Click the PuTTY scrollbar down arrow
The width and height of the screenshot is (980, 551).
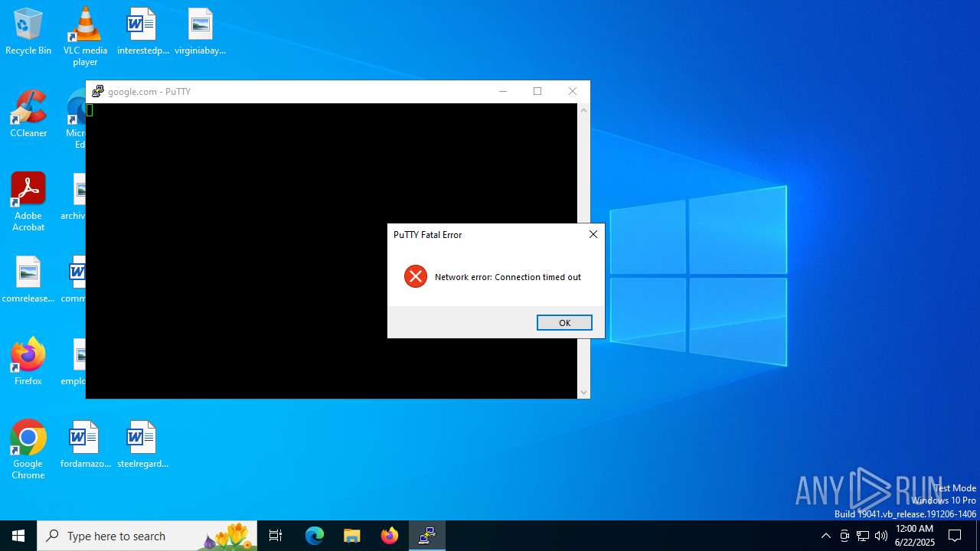583,393
